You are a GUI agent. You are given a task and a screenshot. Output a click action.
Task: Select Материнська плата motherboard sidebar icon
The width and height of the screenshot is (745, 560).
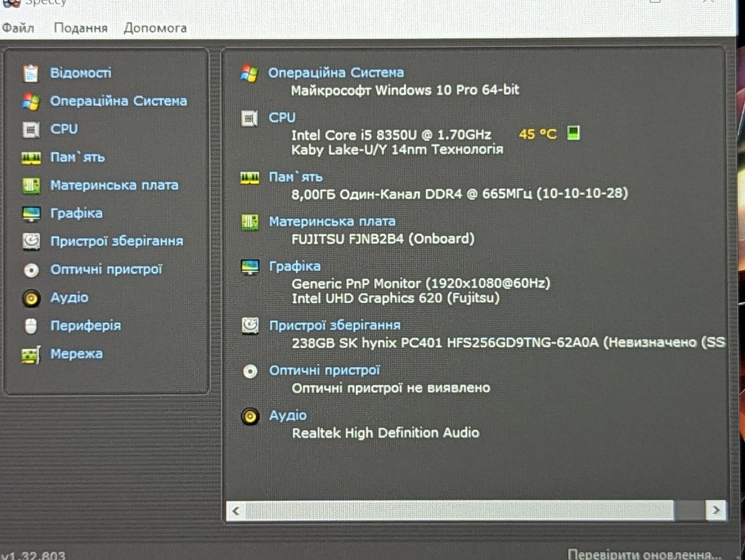(31, 186)
